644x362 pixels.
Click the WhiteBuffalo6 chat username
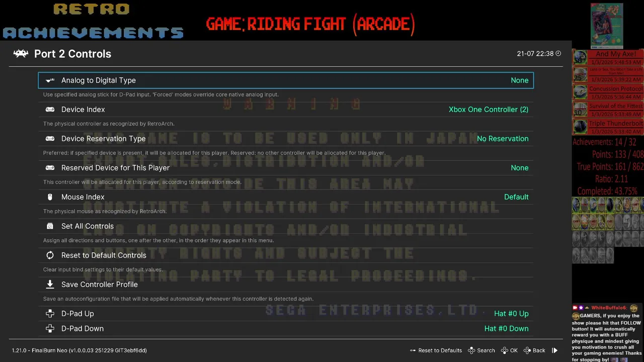608,308
